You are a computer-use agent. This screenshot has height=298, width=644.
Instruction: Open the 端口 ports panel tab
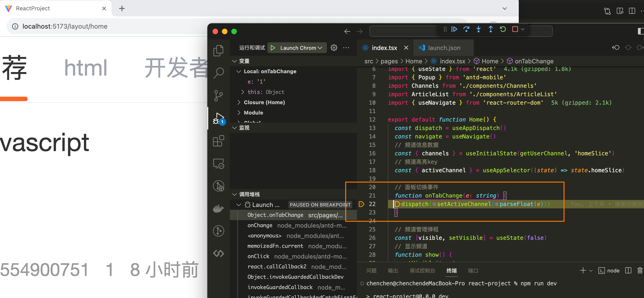[473, 271]
